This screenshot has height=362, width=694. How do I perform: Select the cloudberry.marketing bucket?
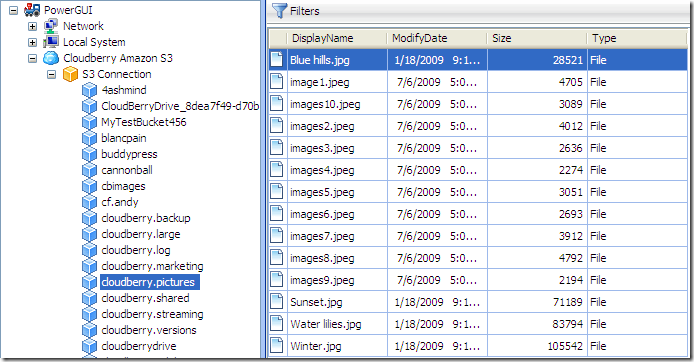click(152, 266)
